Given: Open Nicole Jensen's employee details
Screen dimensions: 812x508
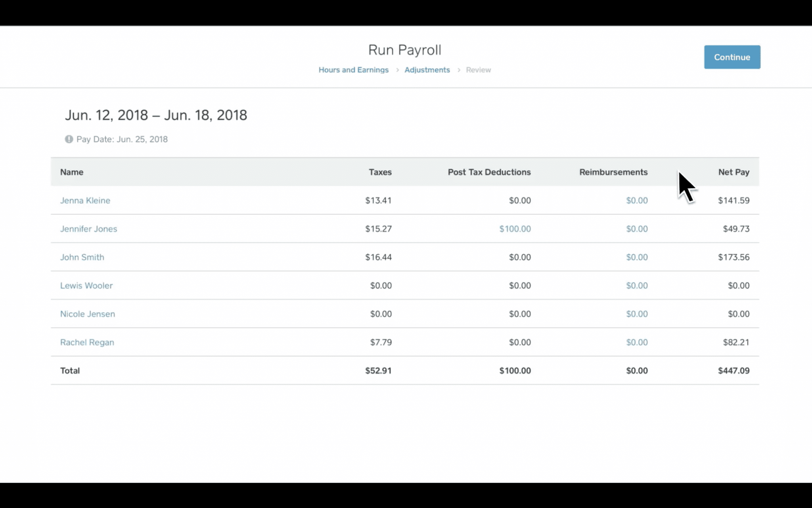Looking at the screenshot, I should (88, 314).
